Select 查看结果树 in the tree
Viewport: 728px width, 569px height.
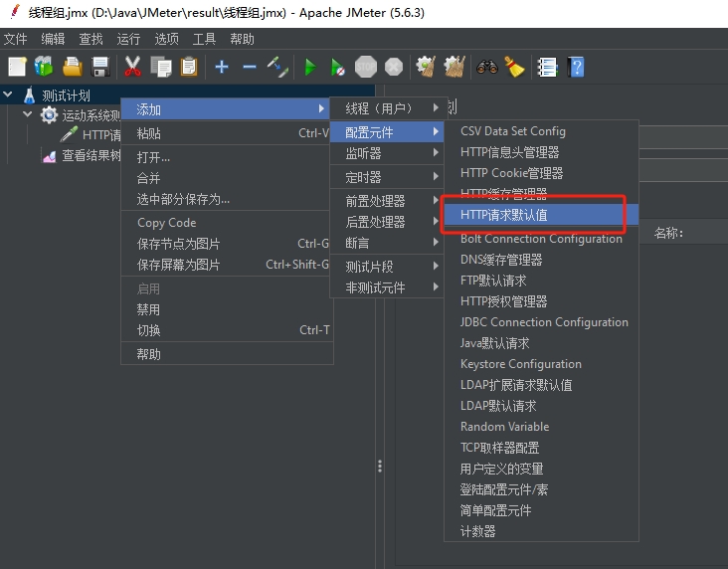pos(91,155)
